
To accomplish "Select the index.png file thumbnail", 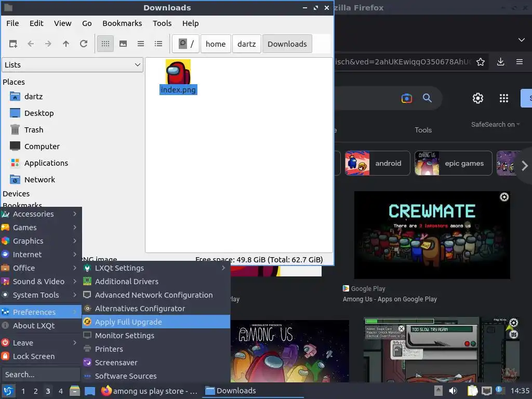I will pos(178,72).
